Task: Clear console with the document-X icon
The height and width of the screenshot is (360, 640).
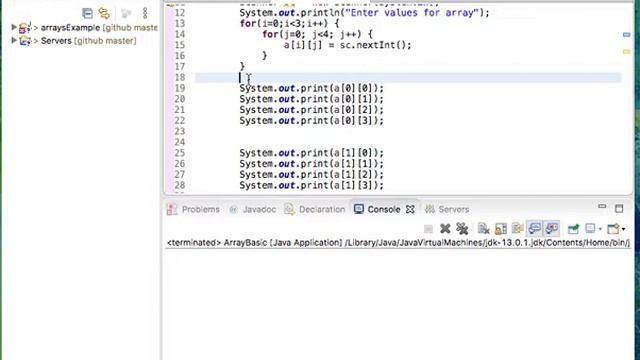Action: pyautogui.click(x=484, y=229)
